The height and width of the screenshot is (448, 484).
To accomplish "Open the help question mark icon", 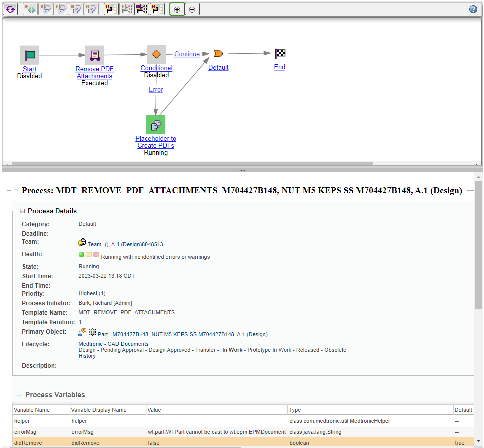I will click(x=473, y=9).
